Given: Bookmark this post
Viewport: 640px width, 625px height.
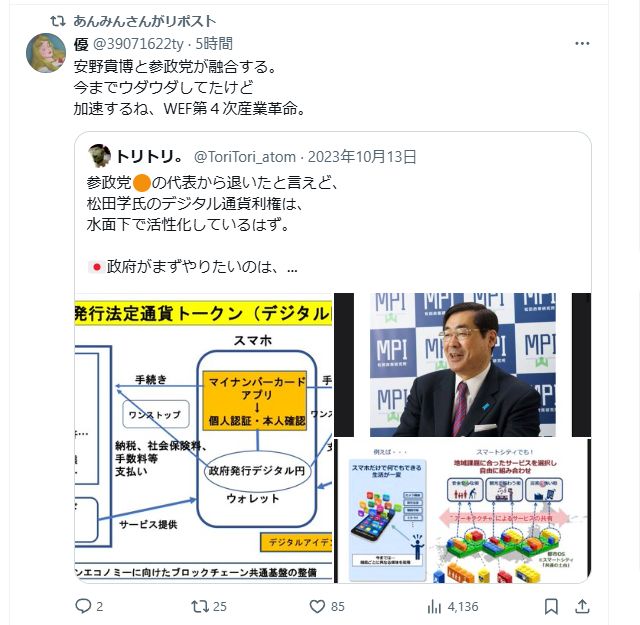Looking at the screenshot, I should (551, 606).
